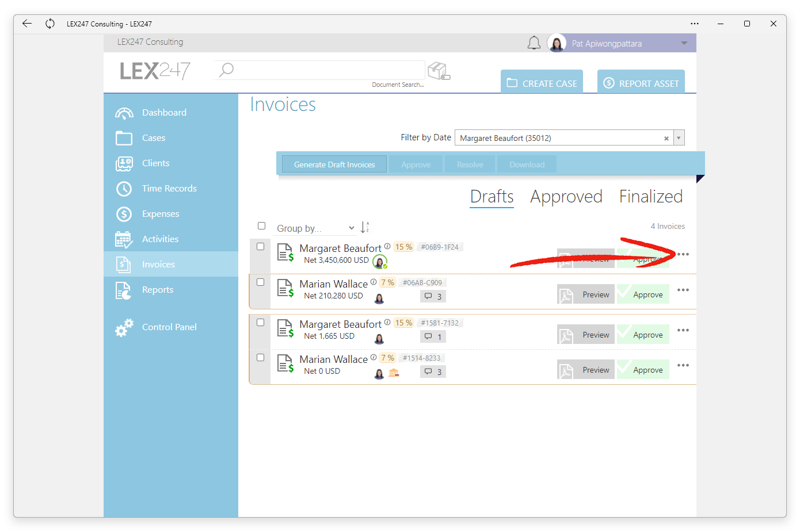This screenshot has height=532, width=800.
Task: Check the box for invoice #06AB-C909
Action: tap(260, 282)
